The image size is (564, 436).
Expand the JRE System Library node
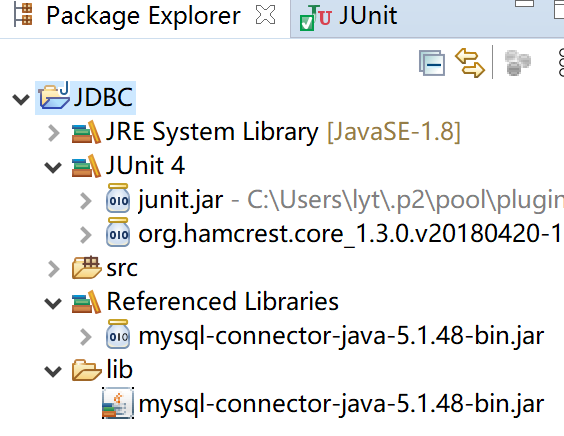[54, 133]
